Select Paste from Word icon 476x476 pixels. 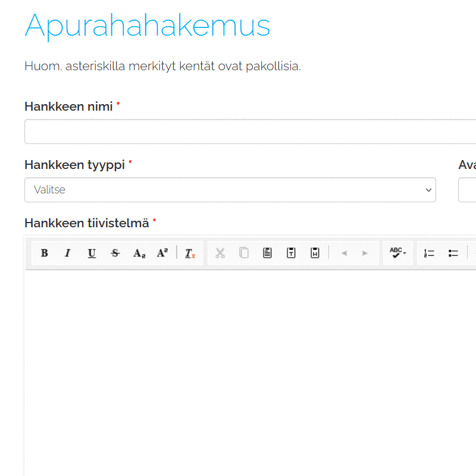coord(315,253)
